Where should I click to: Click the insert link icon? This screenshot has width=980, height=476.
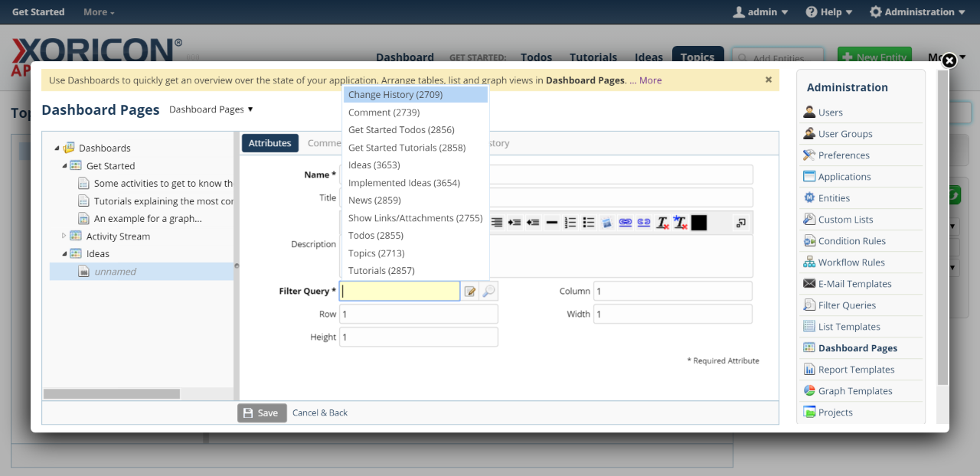coord(626,223)
